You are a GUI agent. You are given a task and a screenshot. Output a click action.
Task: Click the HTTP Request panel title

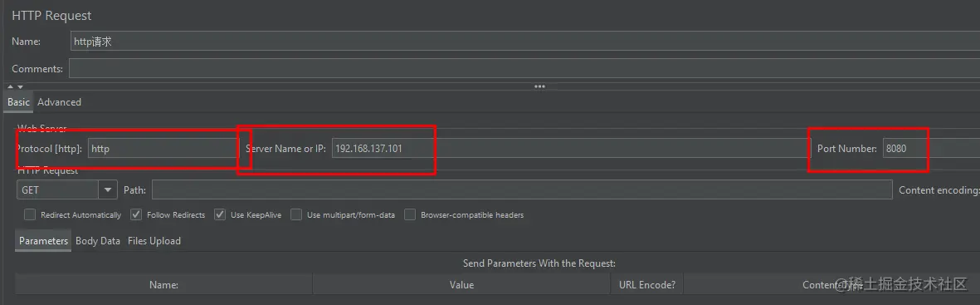52,16
